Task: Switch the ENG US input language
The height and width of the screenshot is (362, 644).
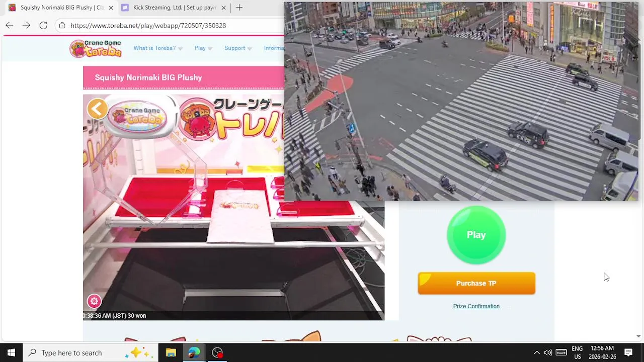Action: (577, 352)
